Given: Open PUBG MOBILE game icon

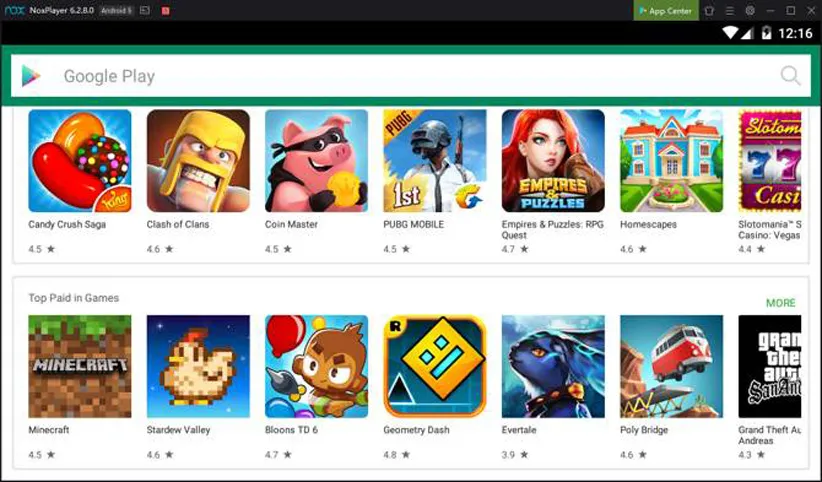Looking at the screenshot, I should pyautogui.click(x=435, y=160).
